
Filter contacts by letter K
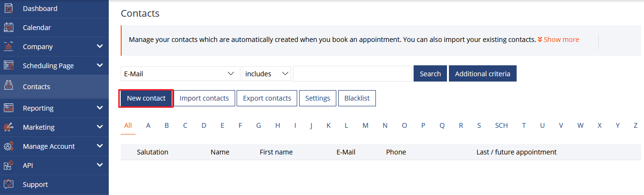[x=329, y=125]
